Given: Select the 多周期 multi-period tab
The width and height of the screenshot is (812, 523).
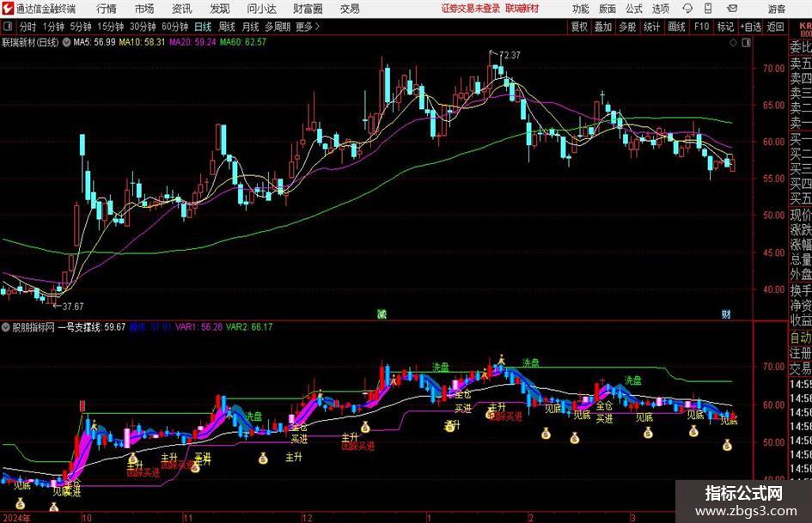Looking at the screenshot, I should coord(278,27).
